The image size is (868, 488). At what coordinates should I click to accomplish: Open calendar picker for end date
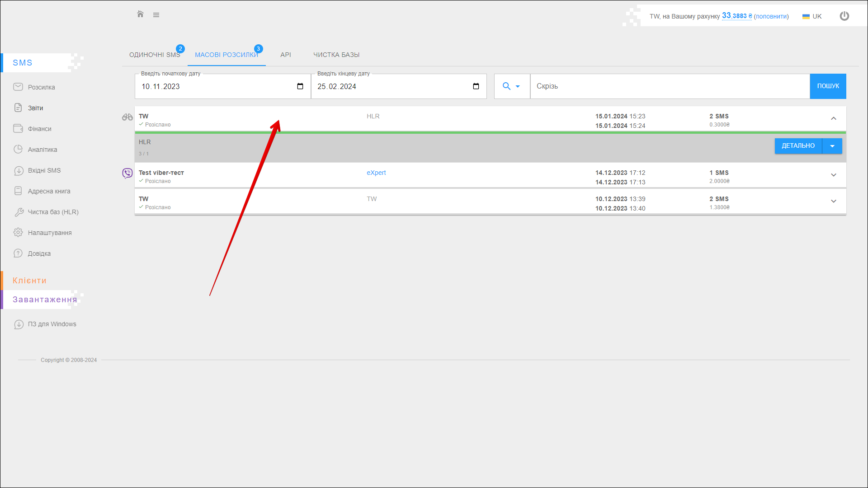click(x=476, y=86)
